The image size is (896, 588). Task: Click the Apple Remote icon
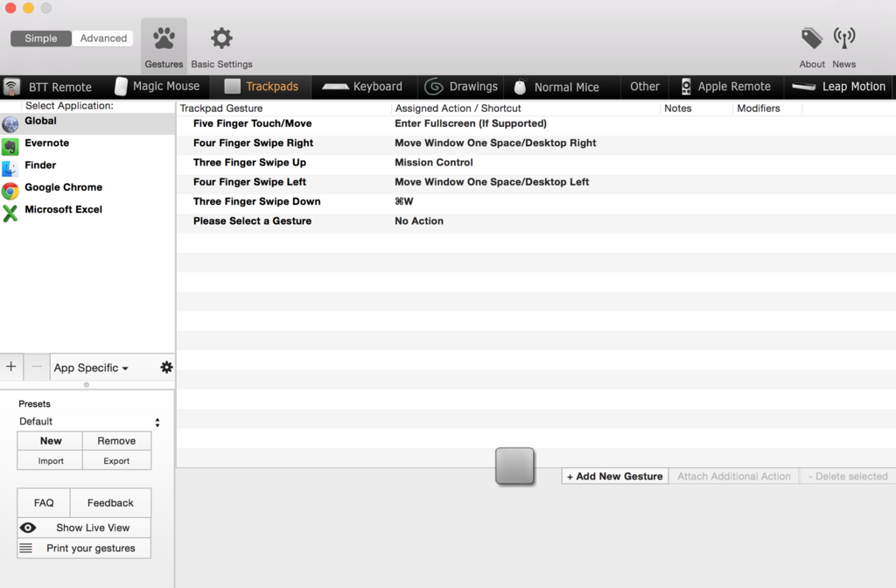click(x=686, y=87)
